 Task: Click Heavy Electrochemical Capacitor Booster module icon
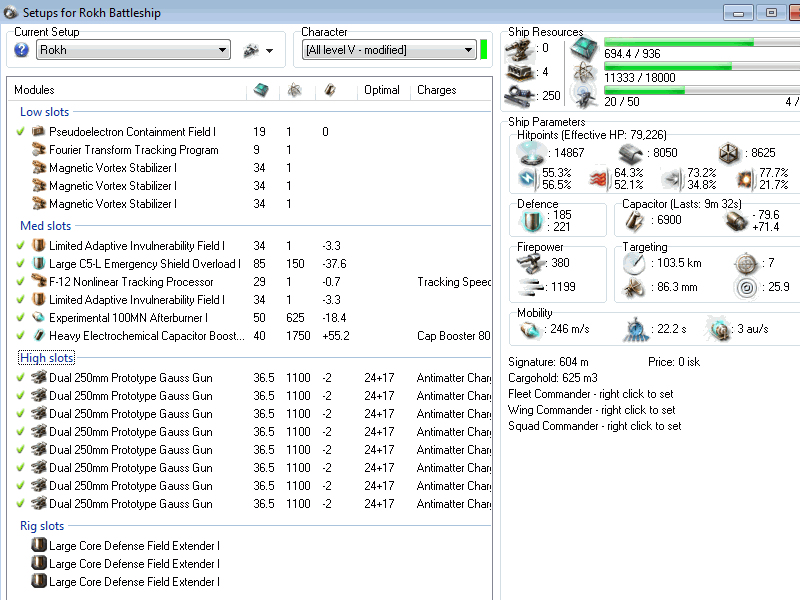click(x=39, y=336)
